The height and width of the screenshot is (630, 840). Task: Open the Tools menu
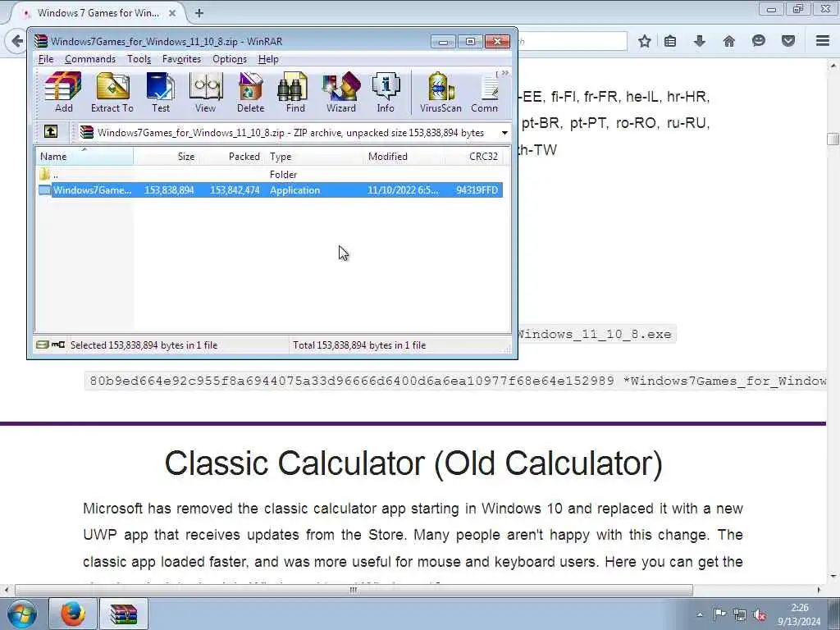pyautogui.click(x=139, y=59)
